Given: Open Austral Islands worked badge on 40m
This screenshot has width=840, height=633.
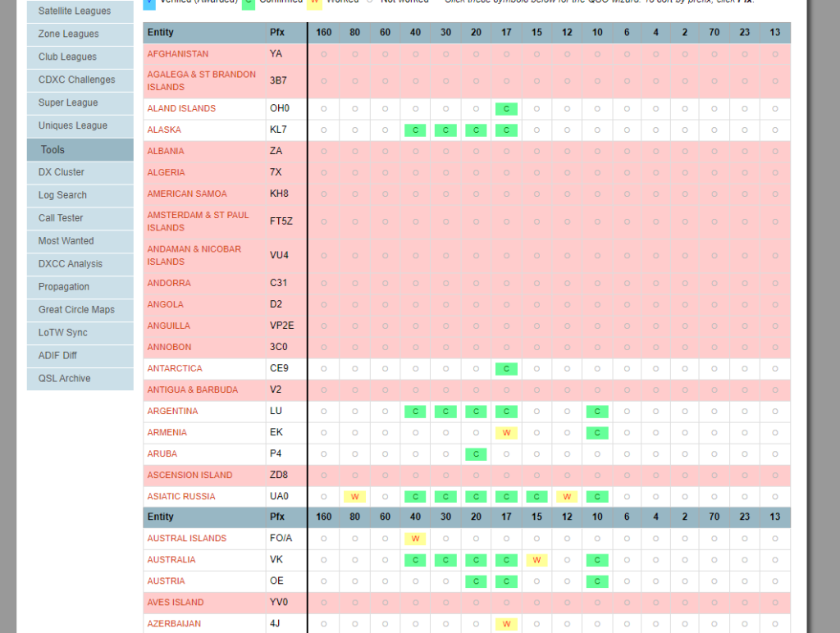Looking at the screenshot, I should 415,539.
